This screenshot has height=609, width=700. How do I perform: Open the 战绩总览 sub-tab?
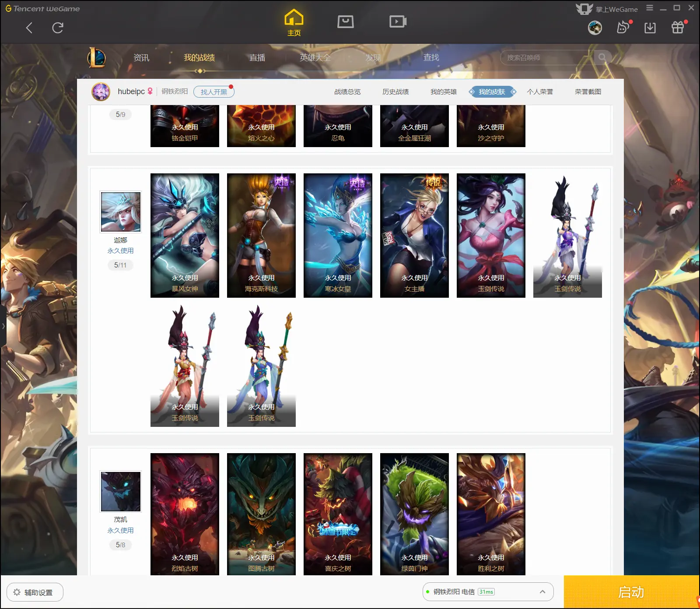347,92
